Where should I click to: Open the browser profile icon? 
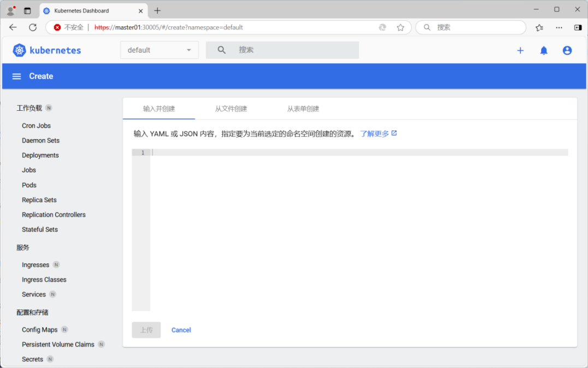tap(11, 10)
